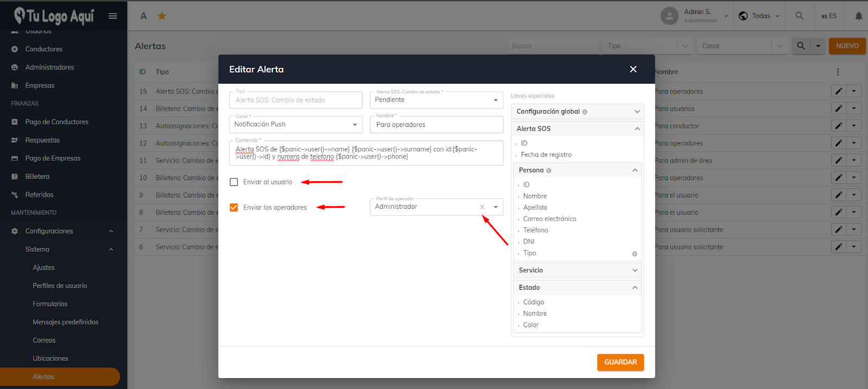868x389 pixels.
Task: Insert the Estado 'Color' key
Action: point(531,325)
